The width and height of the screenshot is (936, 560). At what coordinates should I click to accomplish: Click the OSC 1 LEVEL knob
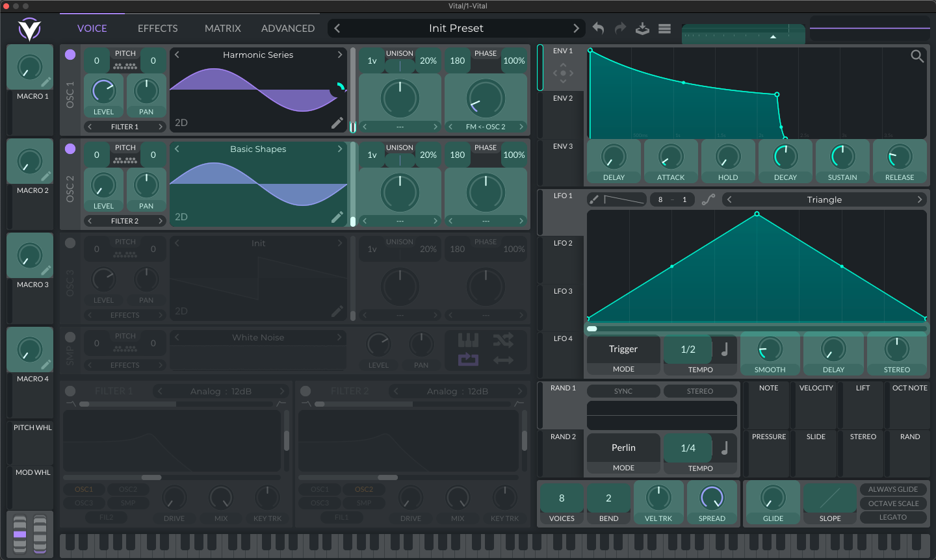click(103, 92)
